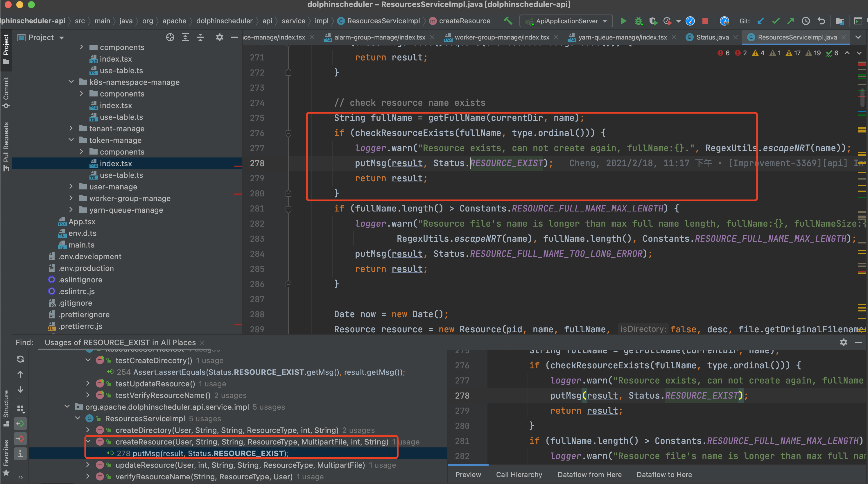Run the ApiApplicationServer configuration

(x=623, y=21)
